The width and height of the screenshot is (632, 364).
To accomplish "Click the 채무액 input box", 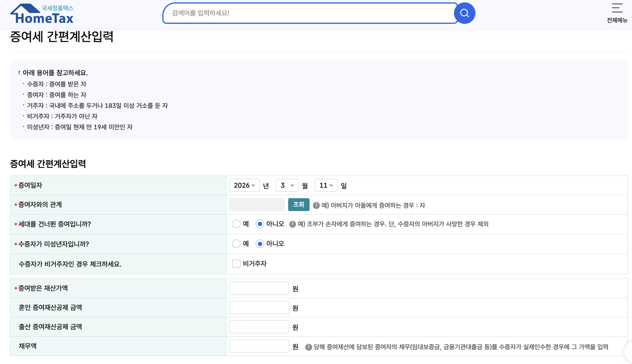I will (259, 346).
